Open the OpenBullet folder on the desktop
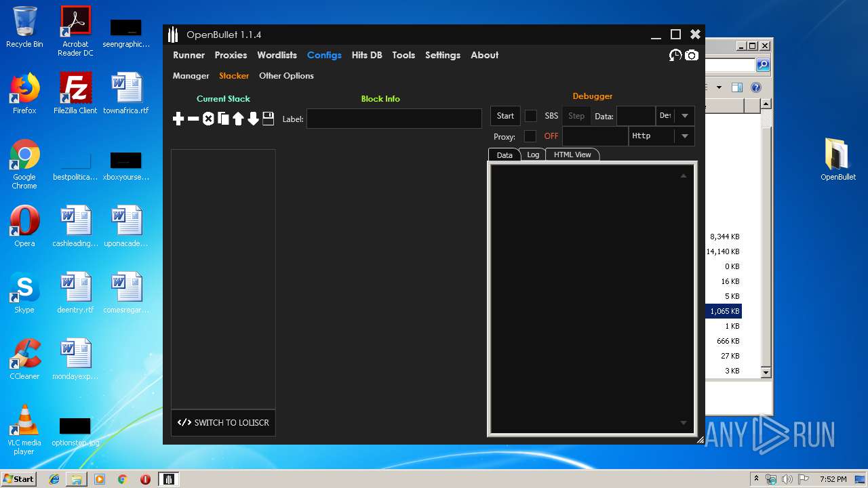The image size is (868, 488). (x=838, y=160)
